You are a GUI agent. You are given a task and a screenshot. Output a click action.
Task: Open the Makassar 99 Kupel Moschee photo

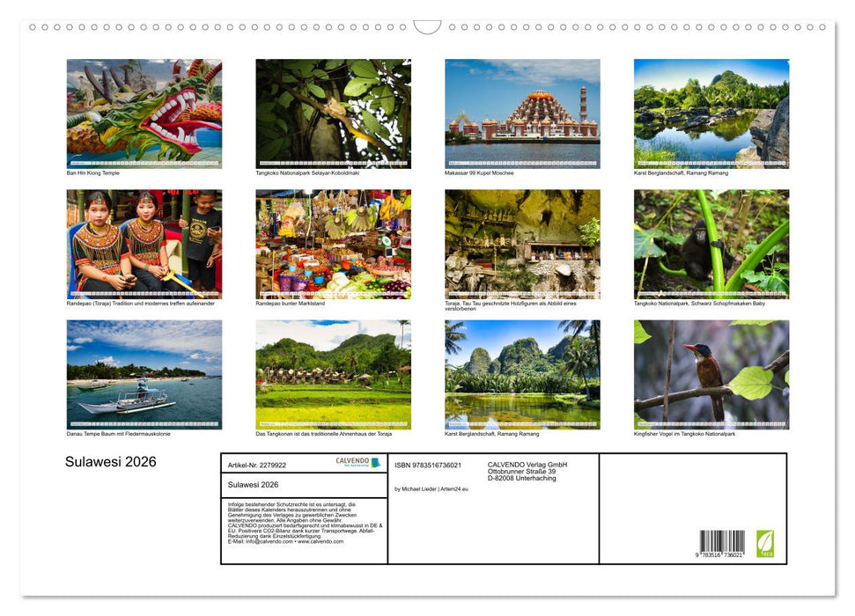(x=521, y=113)
